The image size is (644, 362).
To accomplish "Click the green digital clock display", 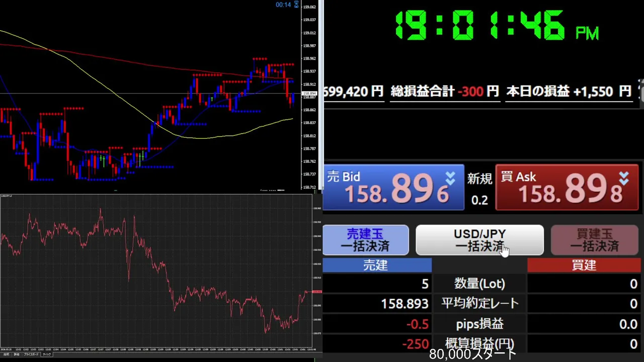I will (x=497, y=25).
